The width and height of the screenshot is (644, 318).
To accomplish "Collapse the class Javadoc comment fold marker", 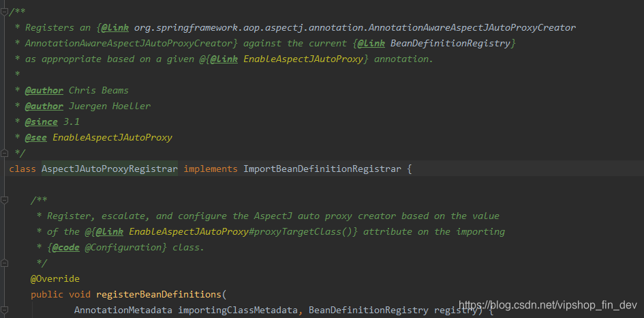I will 5,12.
